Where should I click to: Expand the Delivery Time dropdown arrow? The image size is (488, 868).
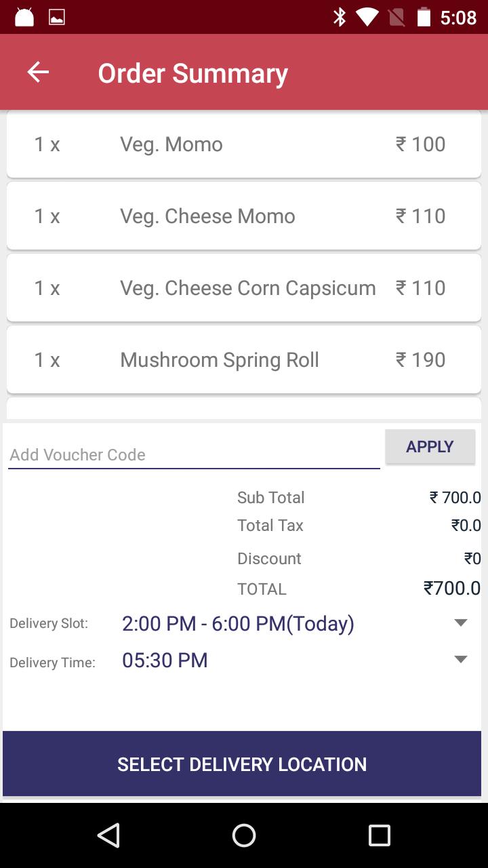click(x=461, y=660)
